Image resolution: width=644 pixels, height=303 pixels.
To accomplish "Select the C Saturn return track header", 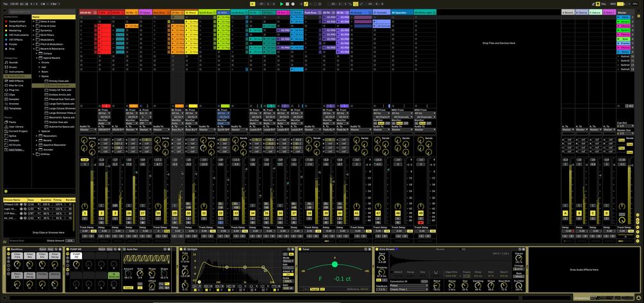I will (x=595, y=13).
